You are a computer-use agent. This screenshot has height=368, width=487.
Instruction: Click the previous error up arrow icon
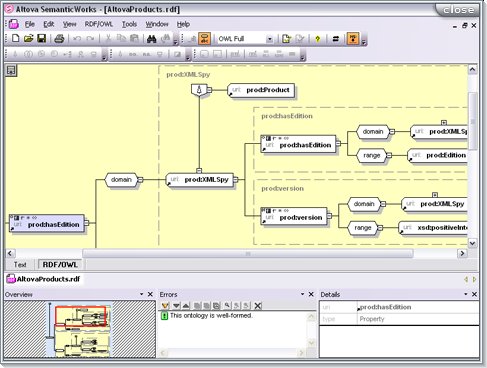pyautogui.click(x=186, y=305)
